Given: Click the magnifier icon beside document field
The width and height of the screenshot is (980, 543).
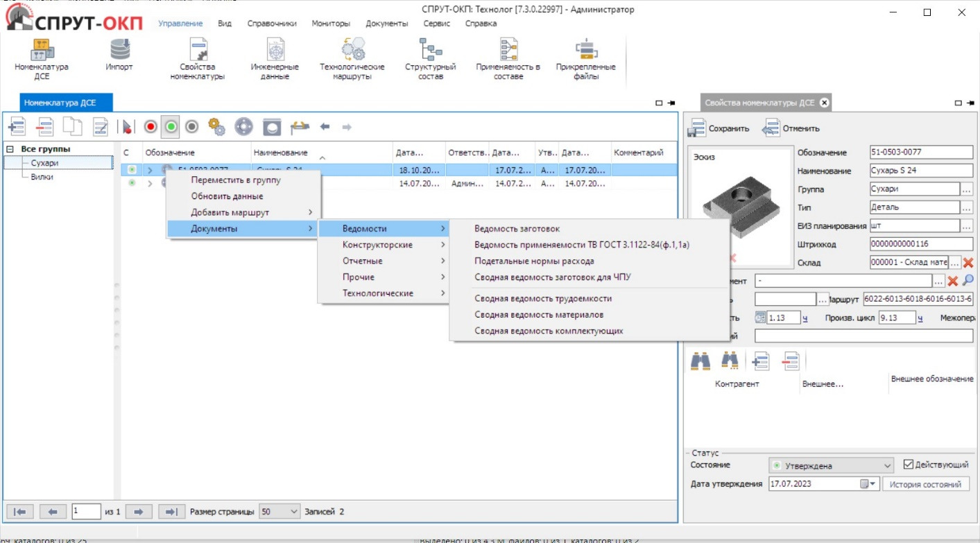Looking at the screenshot, I should click(x=968, y=281).
